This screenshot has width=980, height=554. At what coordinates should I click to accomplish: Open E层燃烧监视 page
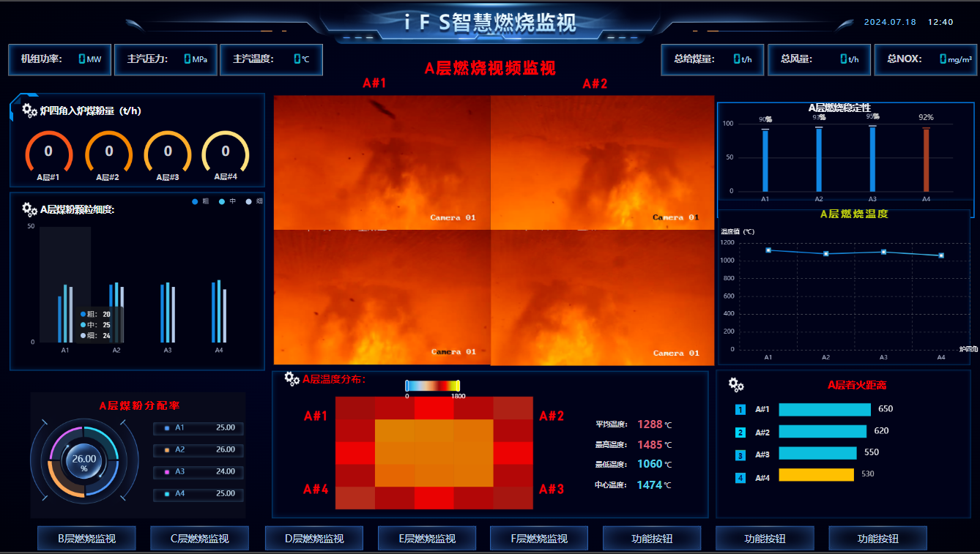point(427,539)
